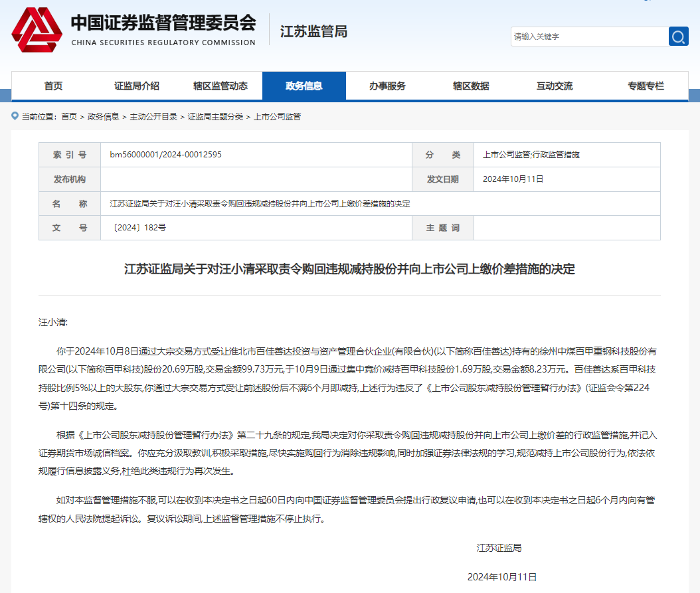Click 首页 link in breadcrumb trail
The height and width of the screenshot is (593, 700).
pos(69,116)
